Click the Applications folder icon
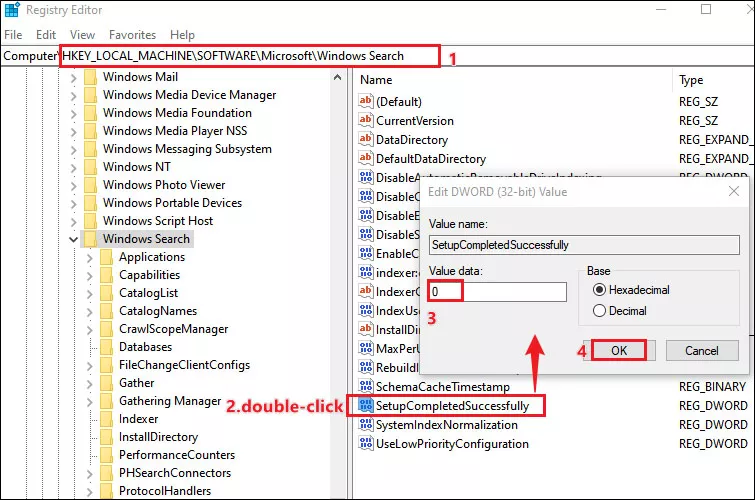 107,257
